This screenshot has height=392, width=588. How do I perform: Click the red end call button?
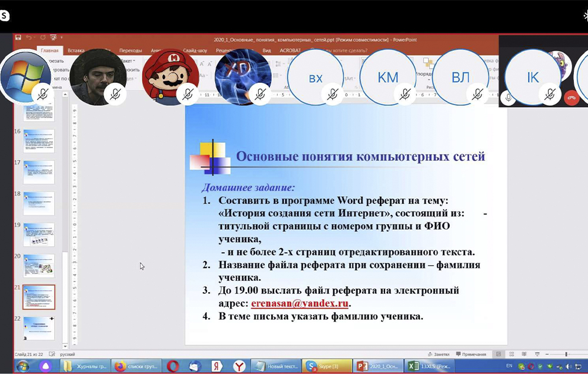coord(571,98)
